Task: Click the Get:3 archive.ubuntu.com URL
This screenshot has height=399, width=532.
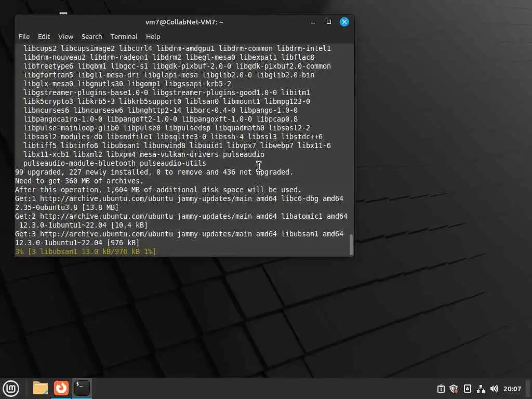Action: (107, 234)
